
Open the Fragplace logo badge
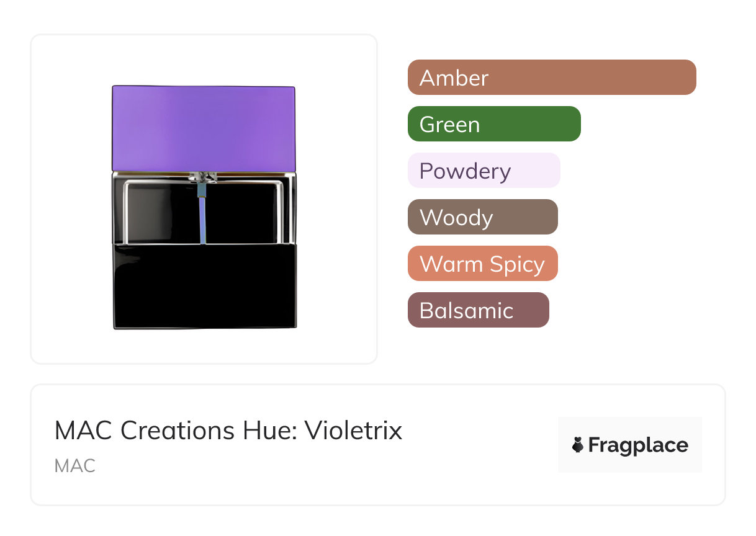point(629,445)
